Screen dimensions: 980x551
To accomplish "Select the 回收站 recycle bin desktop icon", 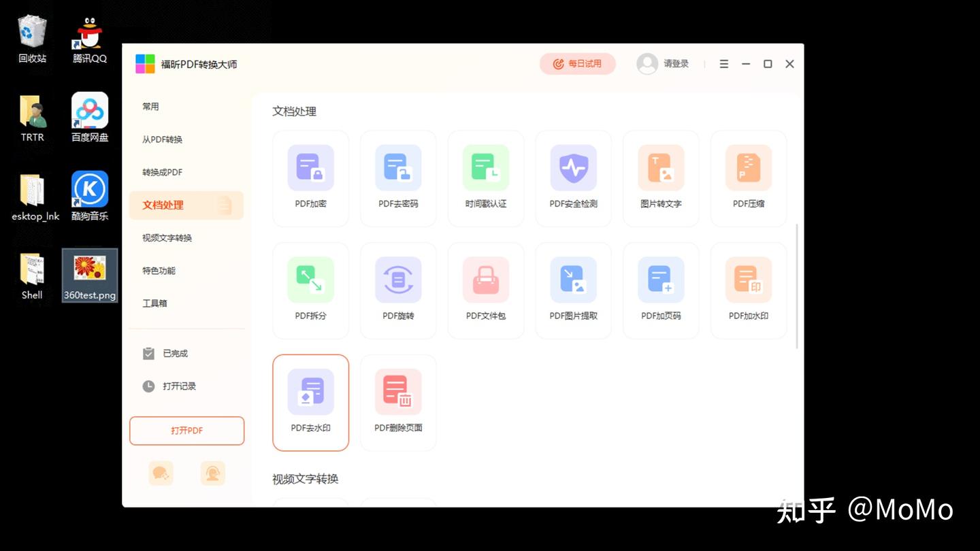I will (x=33, y=40).
